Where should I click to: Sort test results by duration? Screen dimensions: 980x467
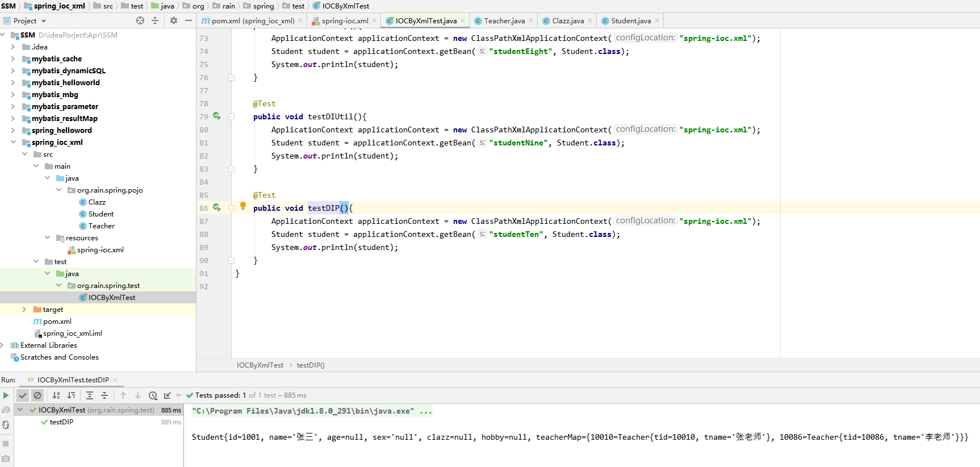click(x=71, y=395)
